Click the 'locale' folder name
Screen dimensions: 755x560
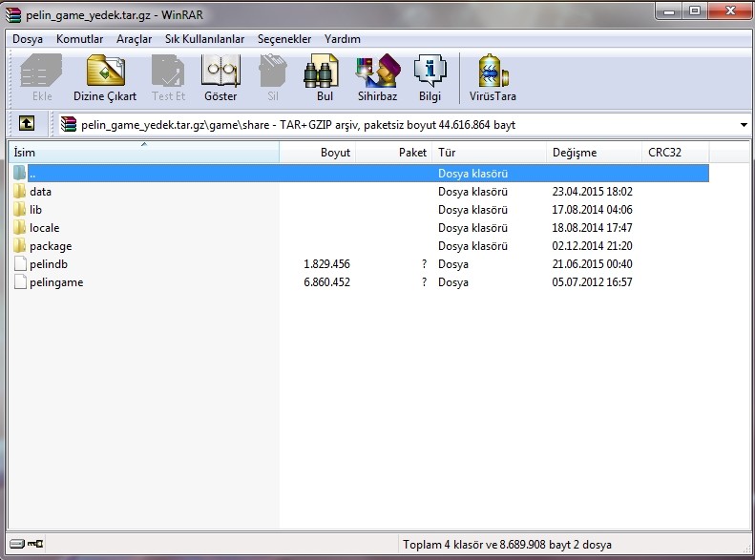point(44,228)
